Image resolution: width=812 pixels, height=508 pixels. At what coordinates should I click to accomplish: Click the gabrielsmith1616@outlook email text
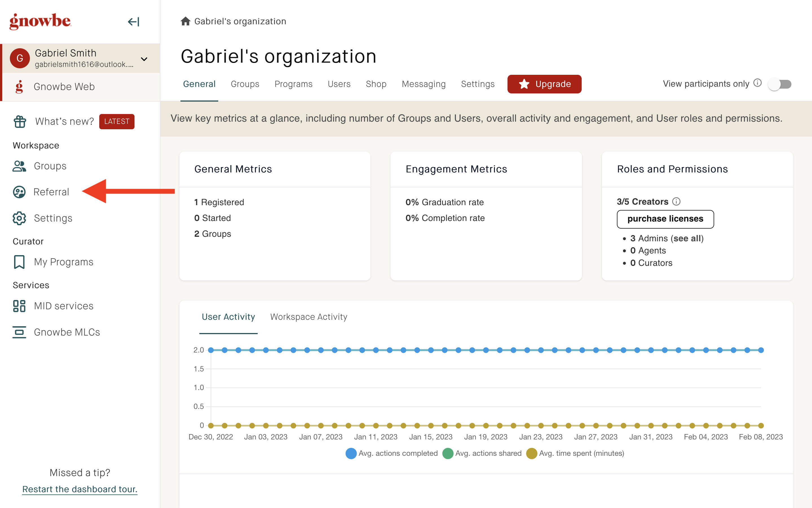(x=84, y=64)
